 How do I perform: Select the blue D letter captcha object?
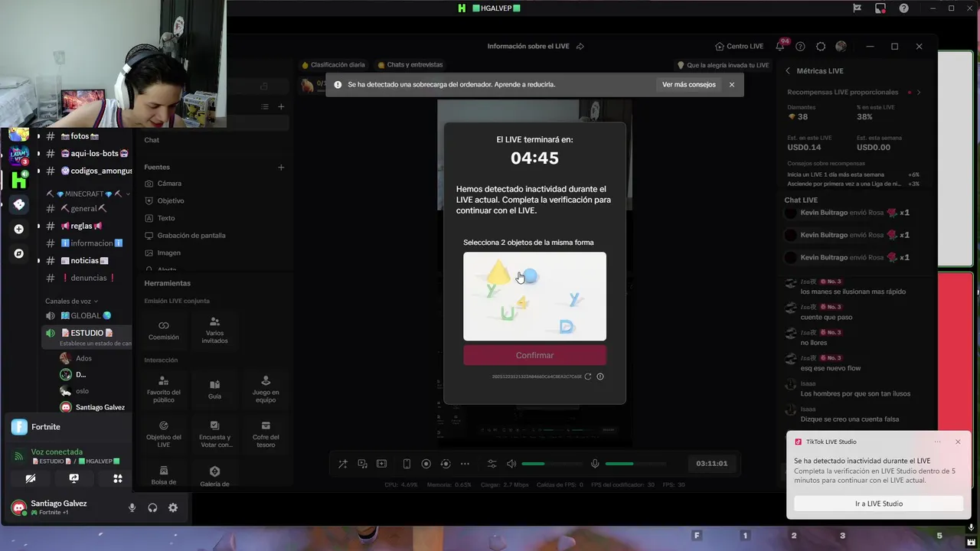point(567,327)
